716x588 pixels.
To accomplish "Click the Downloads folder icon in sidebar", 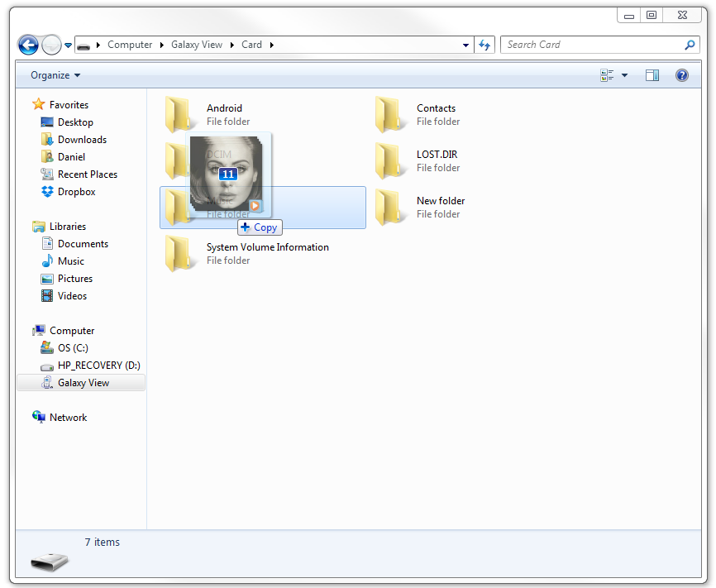I will coord(47,139).
